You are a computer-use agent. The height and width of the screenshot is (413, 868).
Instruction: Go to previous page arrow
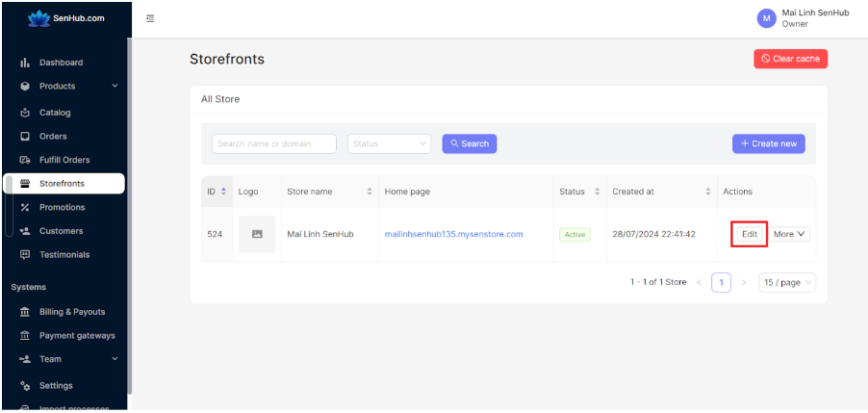700,282
